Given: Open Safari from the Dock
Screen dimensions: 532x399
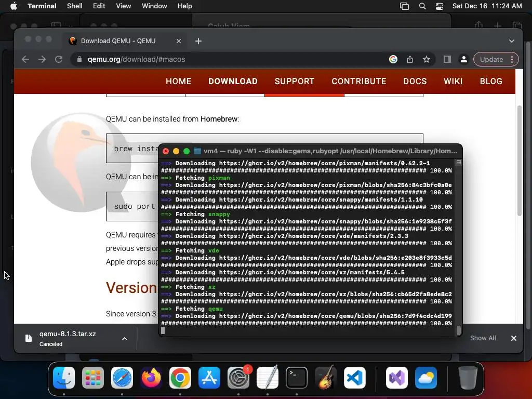Looking at the screenshot, I should click(x=122, y=378).
